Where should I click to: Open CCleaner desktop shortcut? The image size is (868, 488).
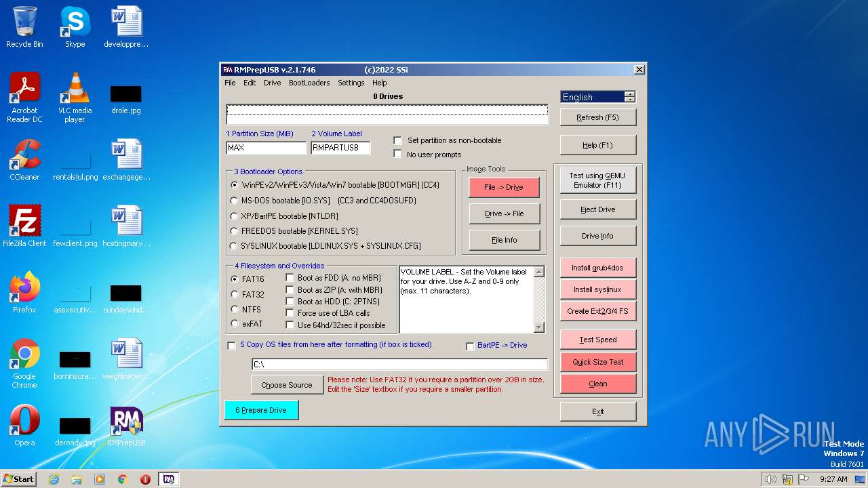(x=24, y=160)
